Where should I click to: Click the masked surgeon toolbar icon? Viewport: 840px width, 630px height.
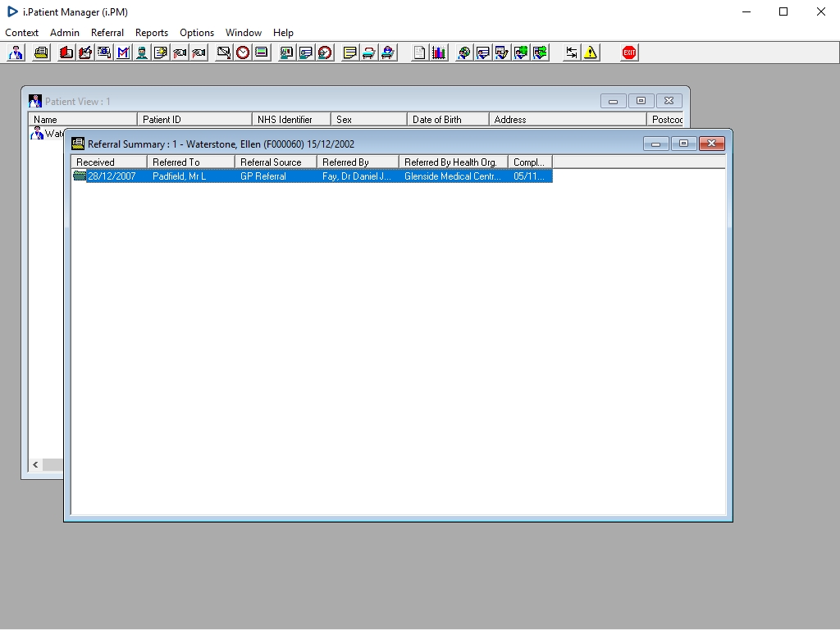pos(142,52)
